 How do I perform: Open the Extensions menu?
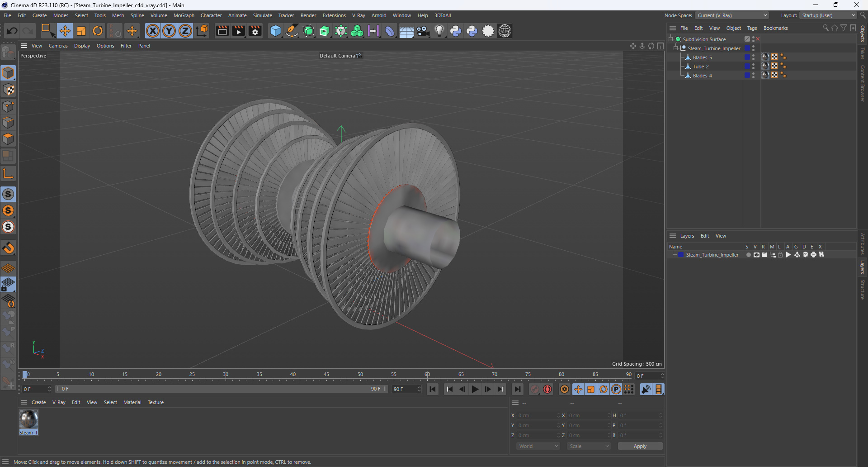[334, 15]
